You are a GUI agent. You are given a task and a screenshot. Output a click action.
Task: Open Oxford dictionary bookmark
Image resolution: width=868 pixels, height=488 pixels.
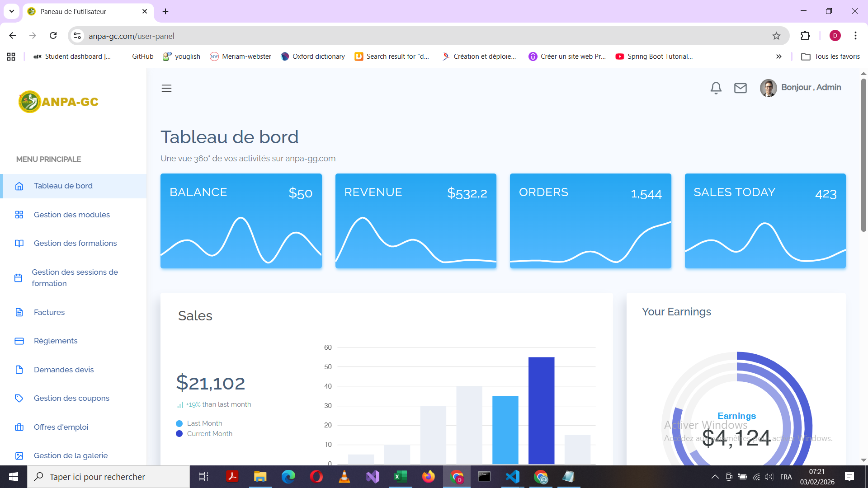tap(313, 56)
